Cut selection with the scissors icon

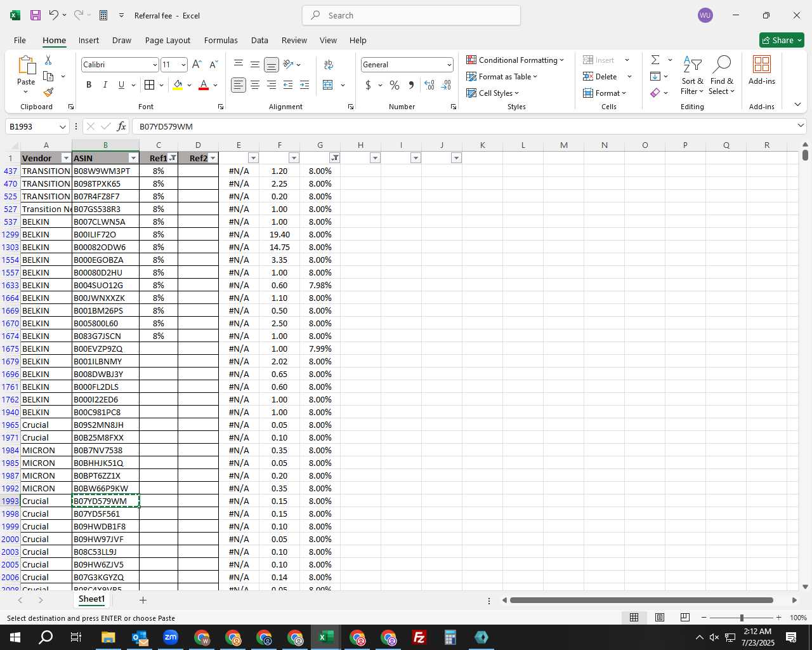(48, 60)
